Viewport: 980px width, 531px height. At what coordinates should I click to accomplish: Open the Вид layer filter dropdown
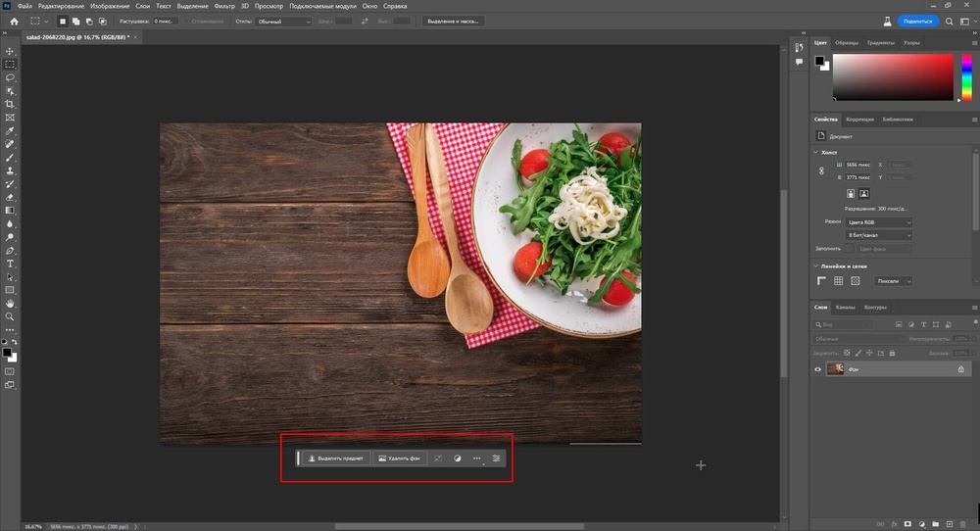843,325
